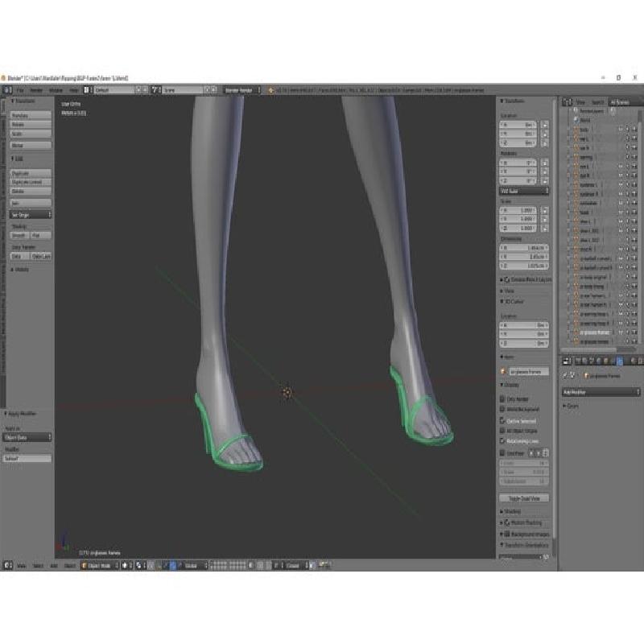
Task: Click the Subsurf modifier name field
Action: [x=27, y=458]
